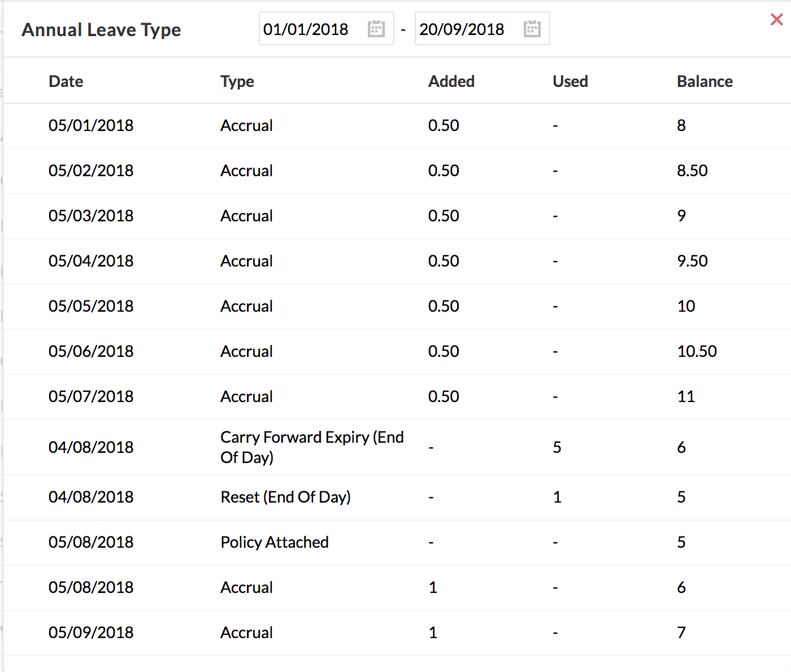Click the Date column header
Image resolution: width=791 pixels, height=672 pixels.
click(x=66, y=81)
